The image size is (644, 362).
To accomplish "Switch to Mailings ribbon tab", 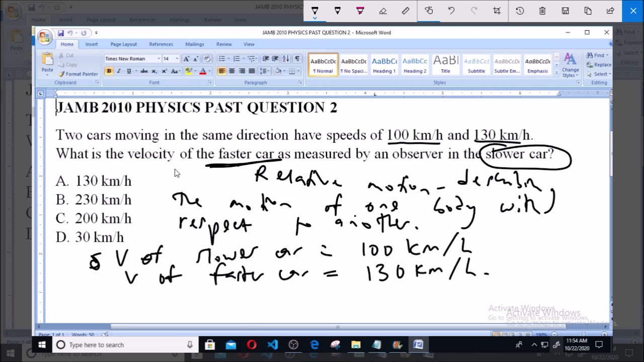I will pos(195,44).
